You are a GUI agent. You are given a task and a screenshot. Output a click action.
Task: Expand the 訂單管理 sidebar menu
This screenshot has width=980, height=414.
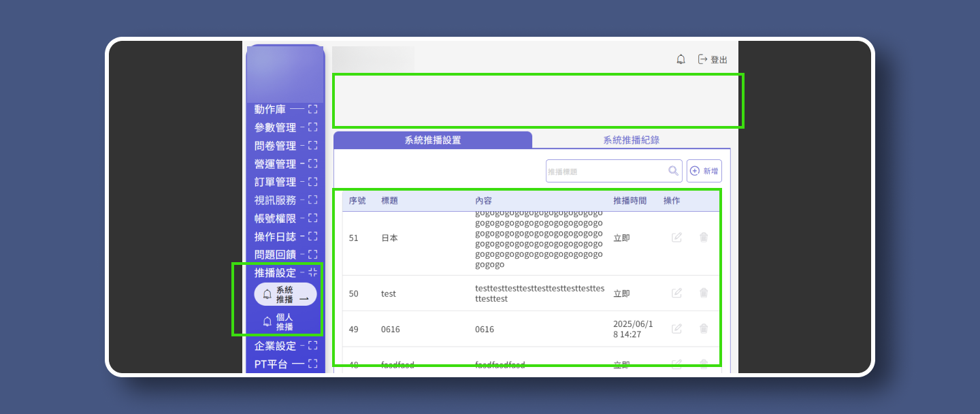pyautogui.click(x=312, y=182)
